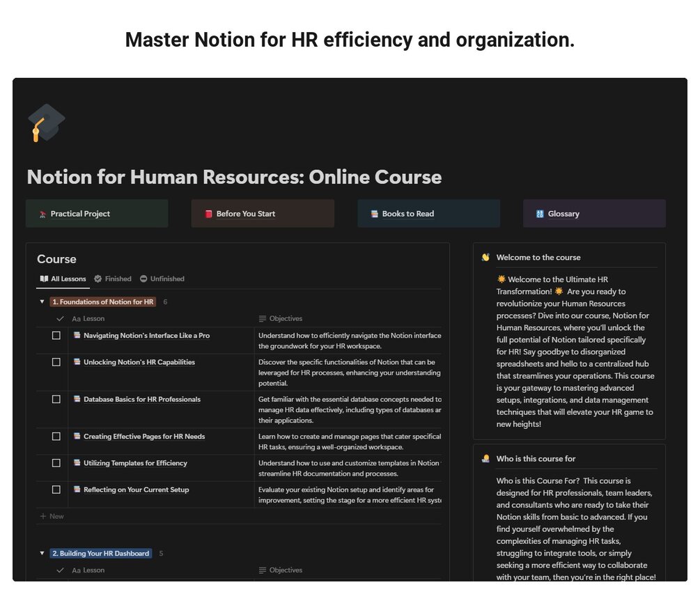Click the objectives cell starting Learn how to create and manage
Viewport: 700px width, 594px height.
(348, 441)
